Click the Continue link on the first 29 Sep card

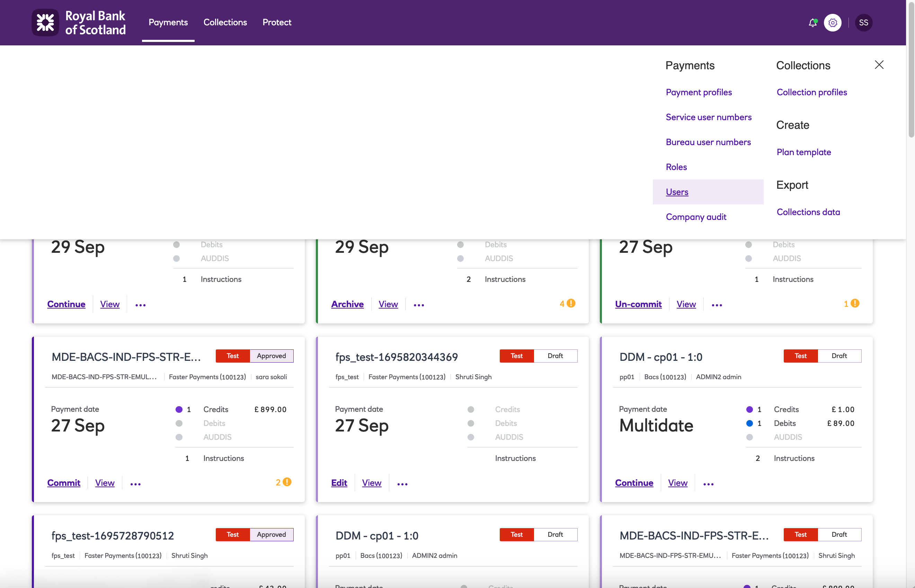point(66,304)
